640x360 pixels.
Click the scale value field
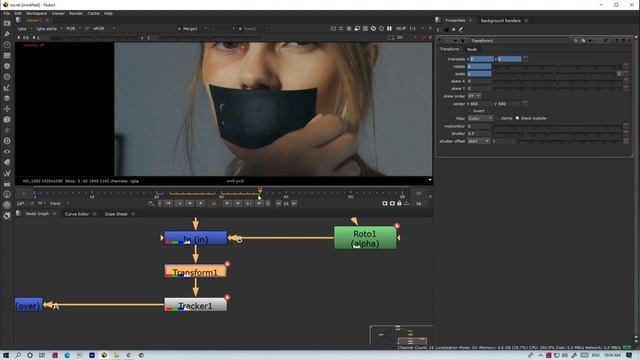click(479, 74)
